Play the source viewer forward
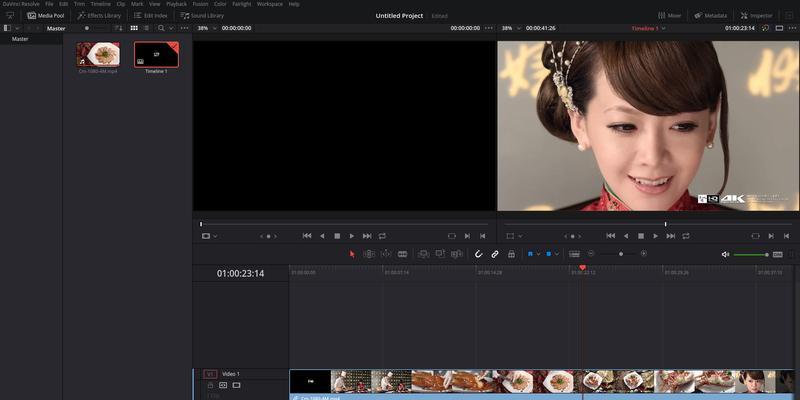This screenshot has height=400, width=800. [352, 236]
